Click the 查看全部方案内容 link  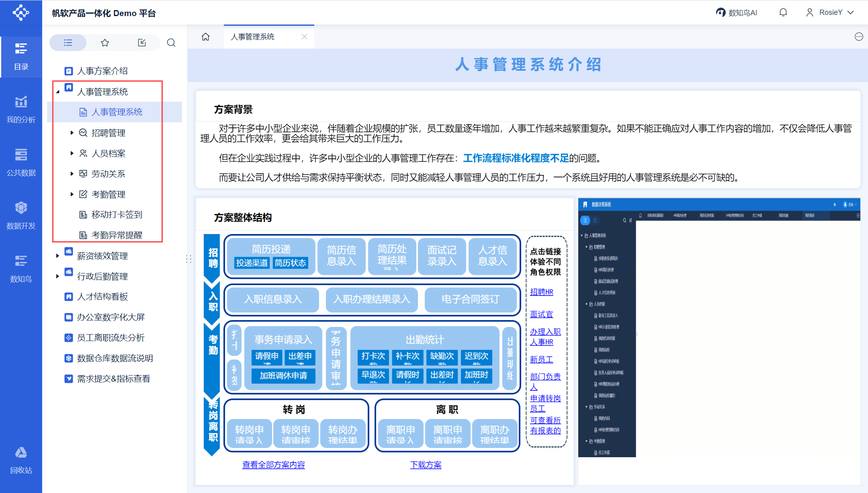(273, 465)
